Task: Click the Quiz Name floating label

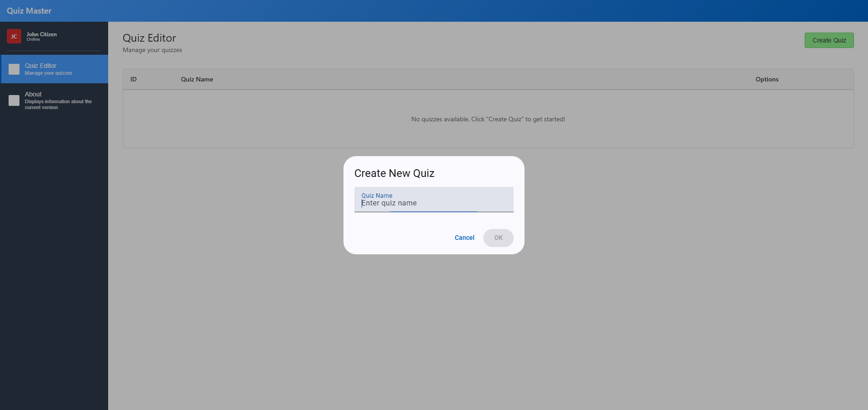Action: [377, 195]
